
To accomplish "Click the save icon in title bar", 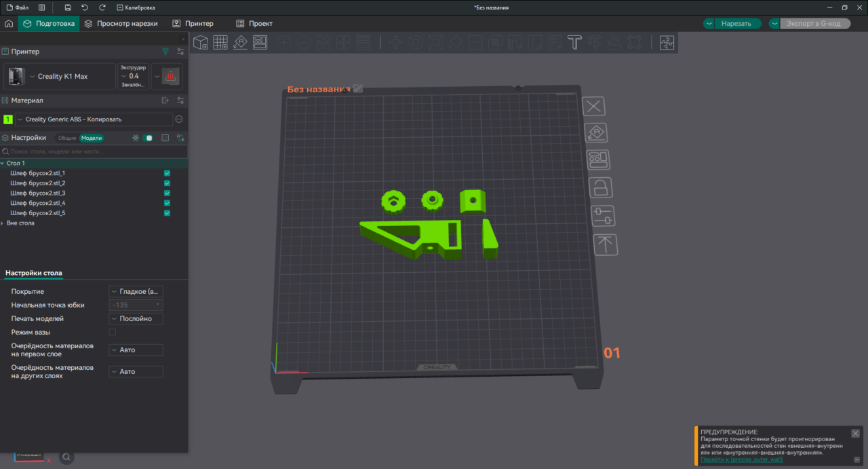I will click(x=68, y=7).
